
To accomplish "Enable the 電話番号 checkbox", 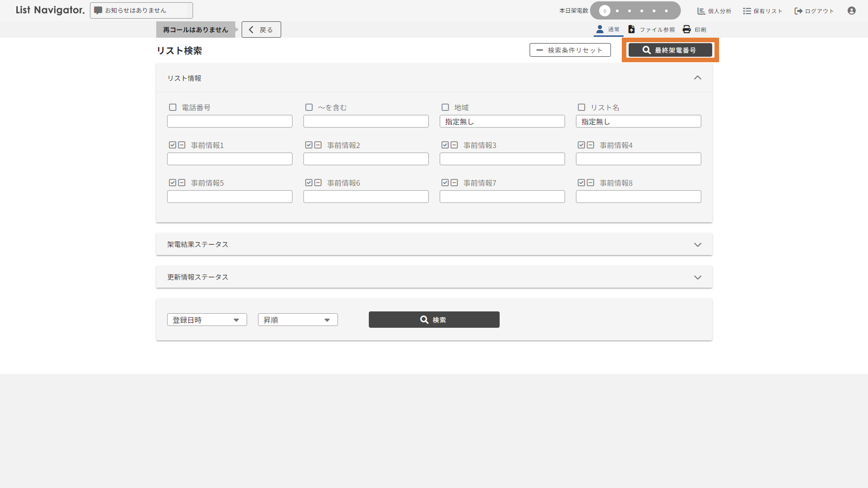I will click(x=173, y=108).
